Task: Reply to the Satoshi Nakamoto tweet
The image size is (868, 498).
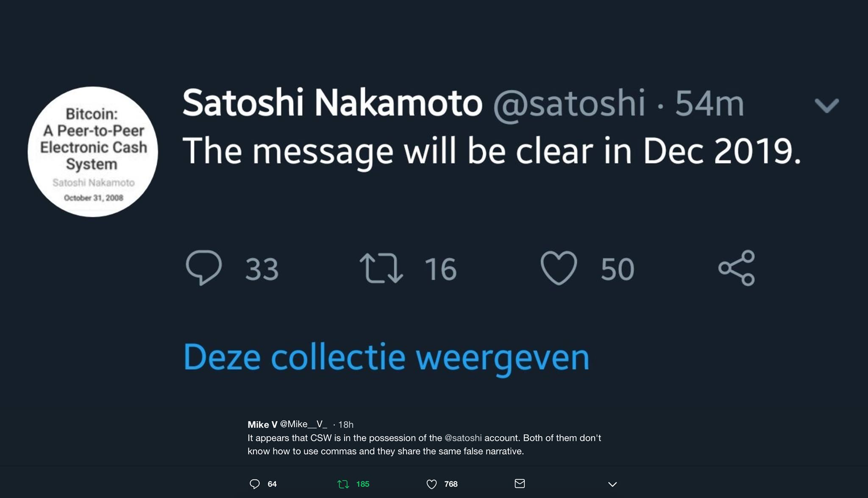Action: 204,268
